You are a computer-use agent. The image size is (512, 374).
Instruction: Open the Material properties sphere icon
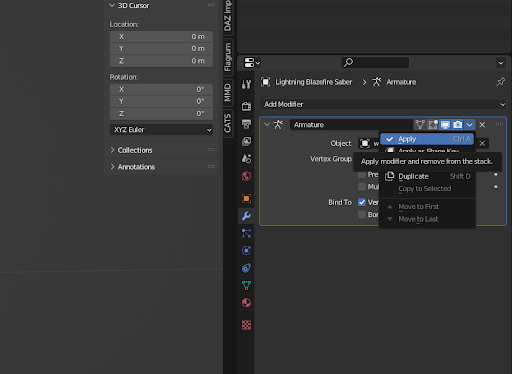[x=246, y=303]
